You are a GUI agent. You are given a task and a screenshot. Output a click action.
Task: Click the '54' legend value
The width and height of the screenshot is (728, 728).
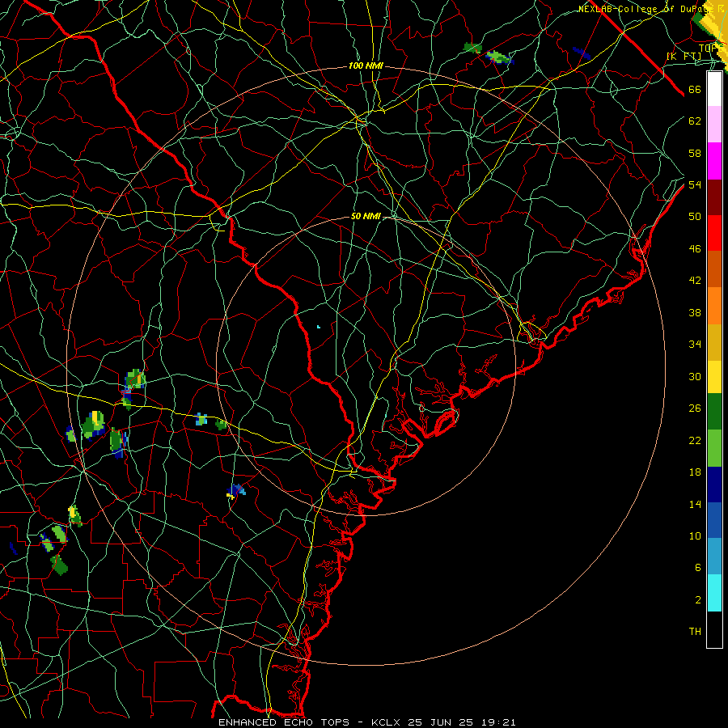695,184
